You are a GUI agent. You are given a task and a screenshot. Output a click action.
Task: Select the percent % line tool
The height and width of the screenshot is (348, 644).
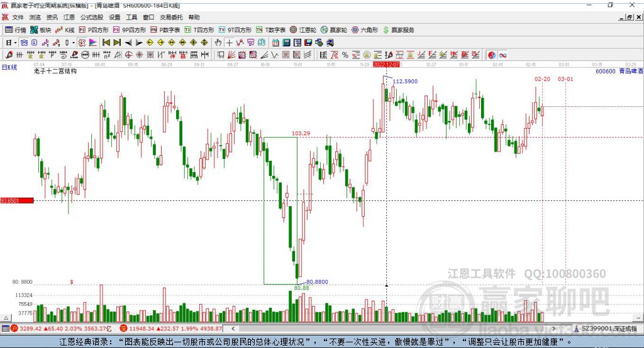point(345,55)
